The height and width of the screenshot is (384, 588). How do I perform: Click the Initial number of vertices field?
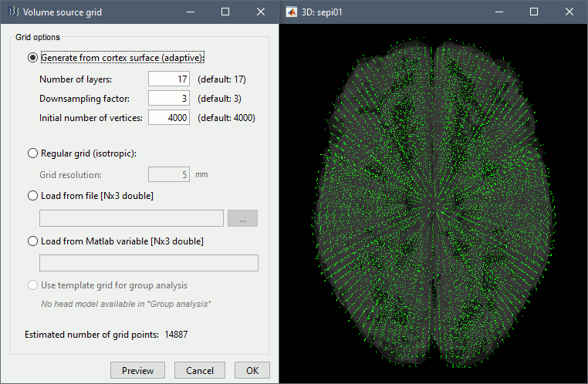pos(169,118)
